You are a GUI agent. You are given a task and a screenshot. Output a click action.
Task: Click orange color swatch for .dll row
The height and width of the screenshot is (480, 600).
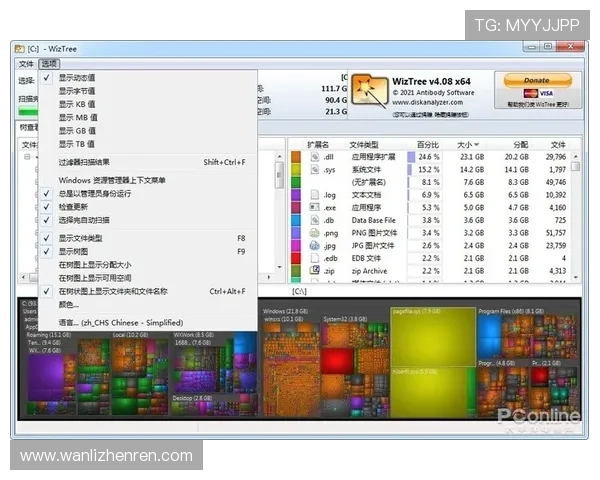coord(296,157)
